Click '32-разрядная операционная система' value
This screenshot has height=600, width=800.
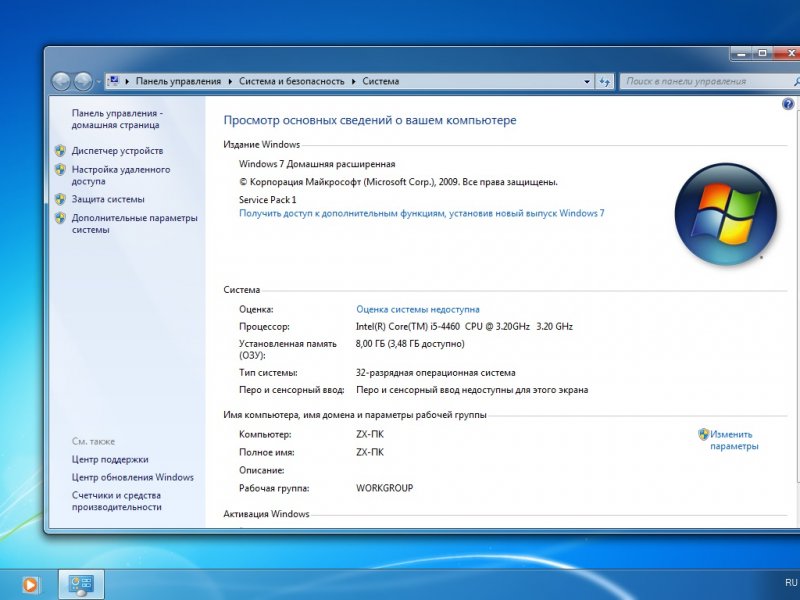point(436,372)
